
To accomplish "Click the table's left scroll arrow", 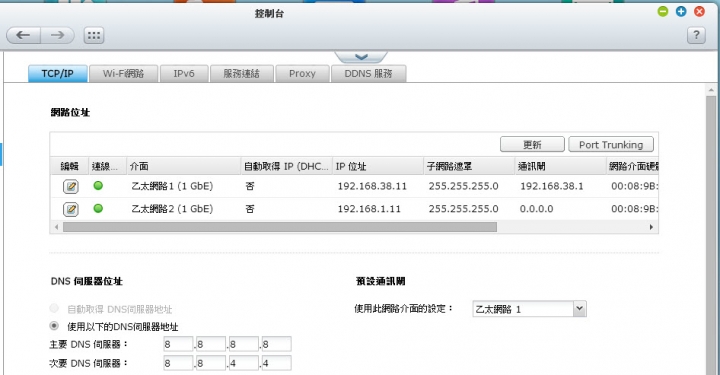I will click(x=56, y=227).
